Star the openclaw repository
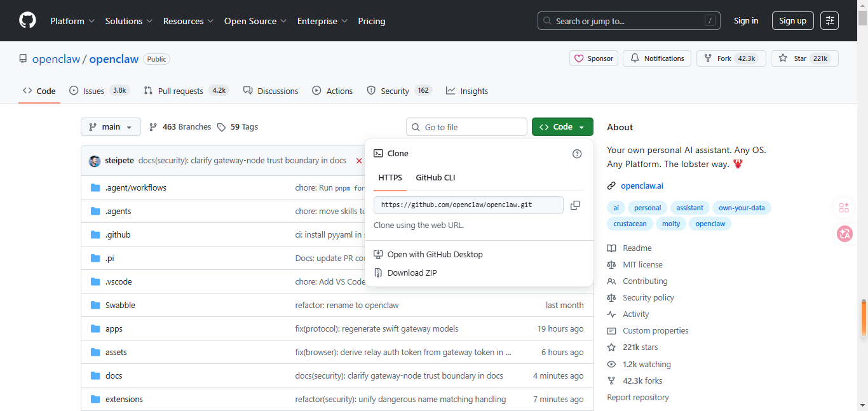This screenshot has width=868, height=411. 804,58
